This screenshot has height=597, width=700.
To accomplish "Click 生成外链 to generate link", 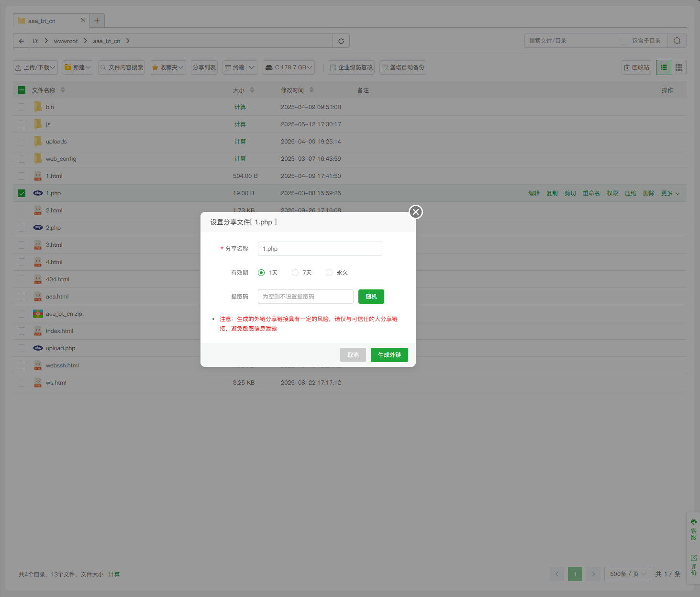I will [389, 355].
